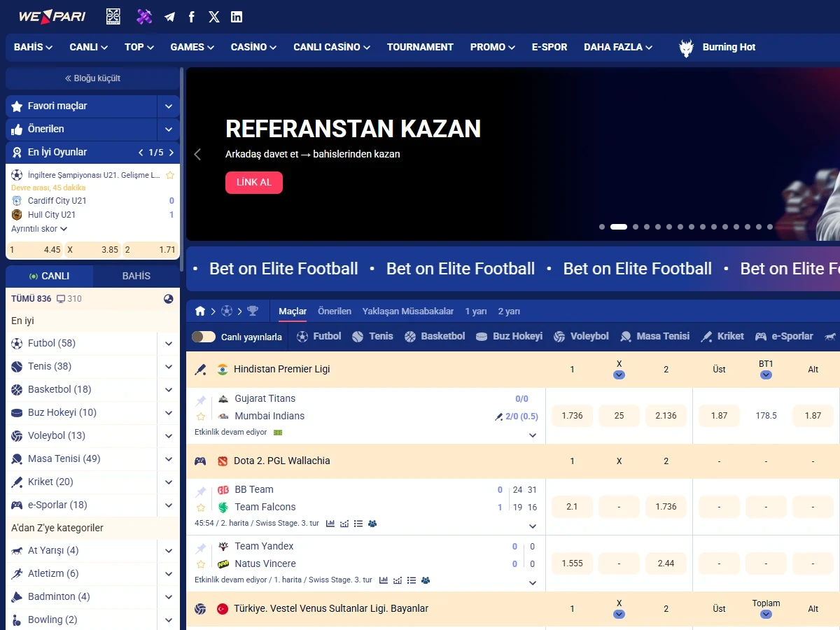Expand Ayrıntılı skor details
The height and width of the screenshot is (630, 840).
click(x=39, y=229)
